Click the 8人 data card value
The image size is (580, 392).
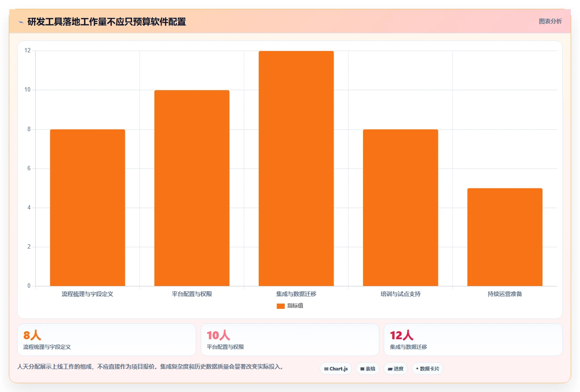point(32,335)
